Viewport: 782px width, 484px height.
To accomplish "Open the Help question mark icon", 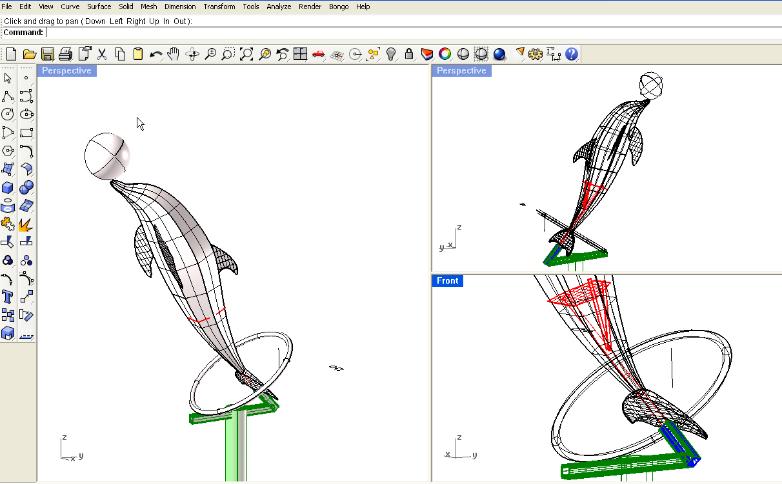I will (571, 54).
